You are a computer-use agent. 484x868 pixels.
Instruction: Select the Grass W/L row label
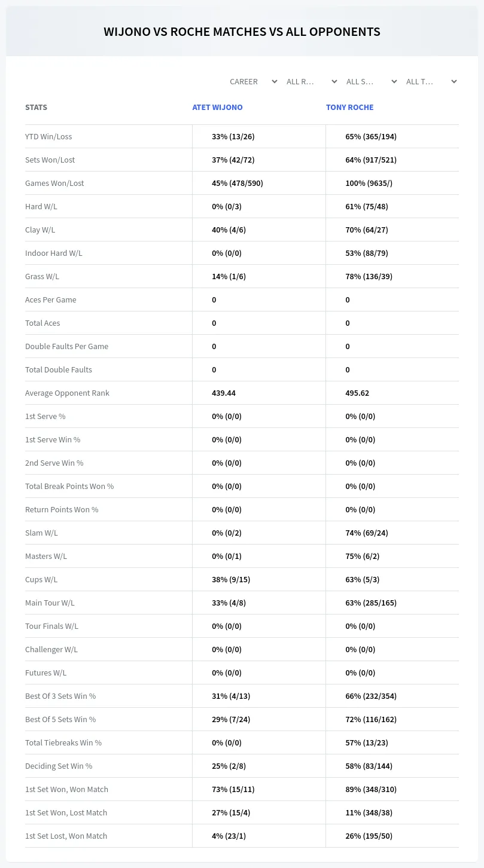click(42, 276)
